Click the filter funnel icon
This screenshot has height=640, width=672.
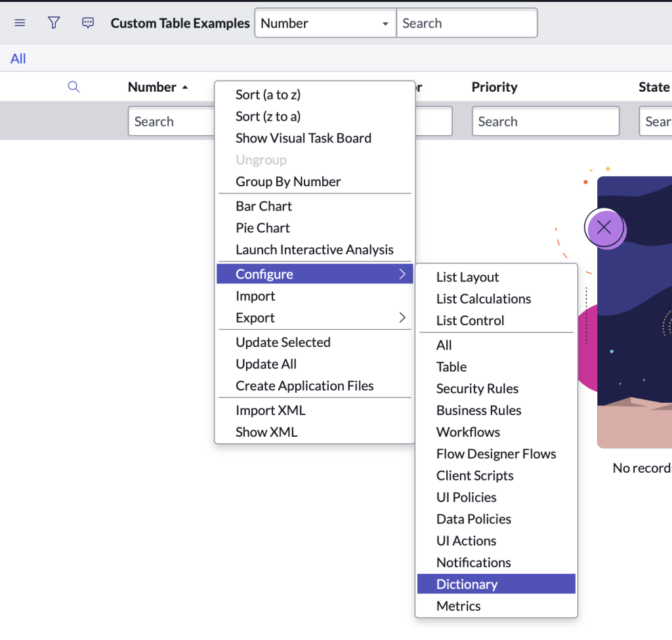coord(54,23)
